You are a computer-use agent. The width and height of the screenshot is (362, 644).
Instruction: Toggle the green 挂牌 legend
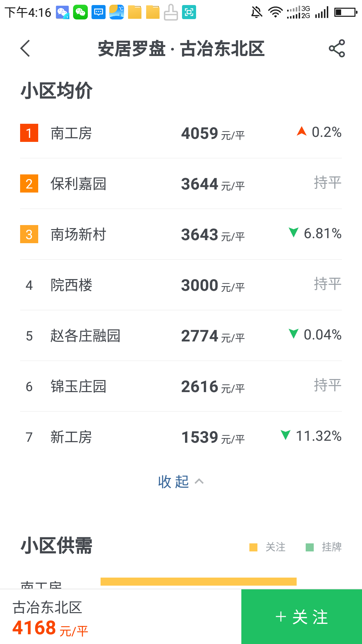coord(324,547)
